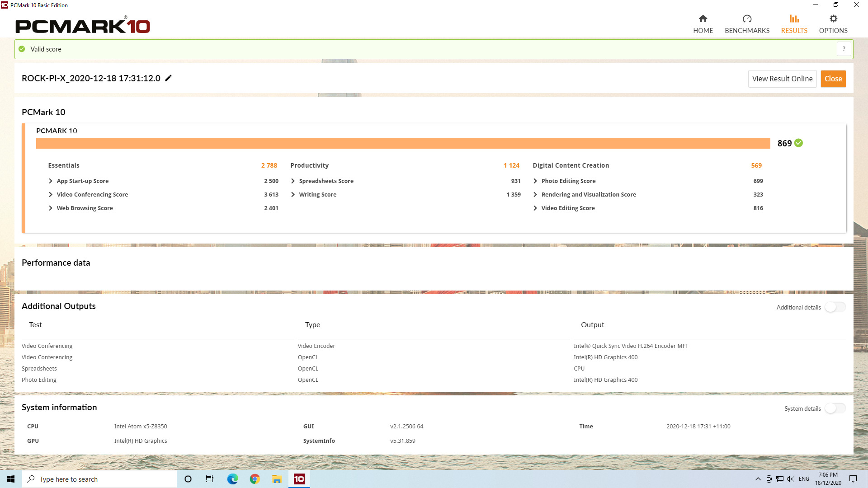Click the Test column header
Viewport: 868px width, 488px height.
coord(35,325)
